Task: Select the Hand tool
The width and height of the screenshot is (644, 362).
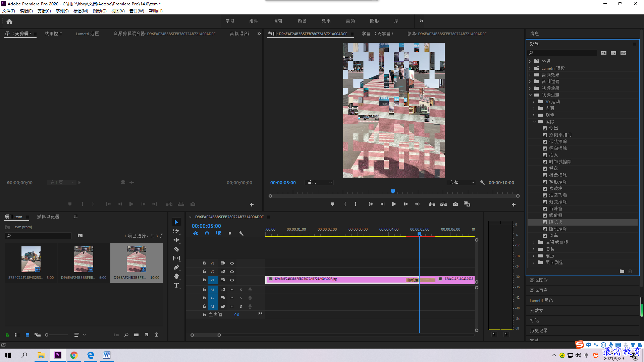Action: (176, 276)
